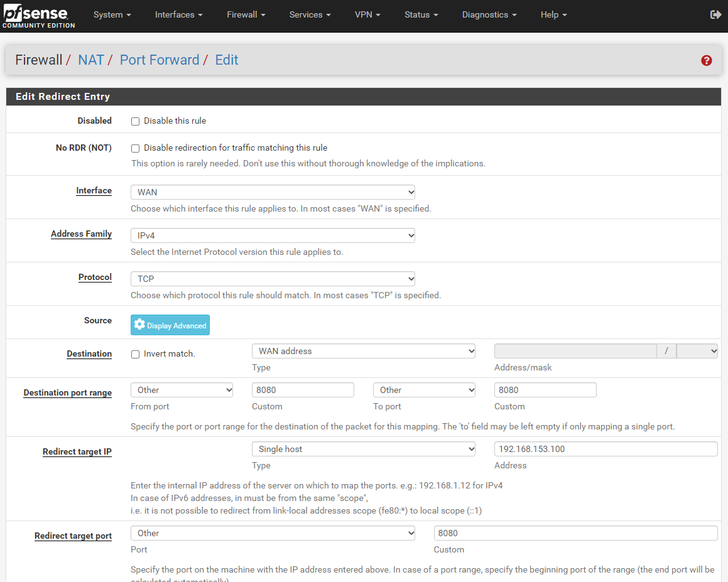The height and width of the screenshot is (582, 728).
Task: Open the Firewall menu
Action: coord(246,15)
